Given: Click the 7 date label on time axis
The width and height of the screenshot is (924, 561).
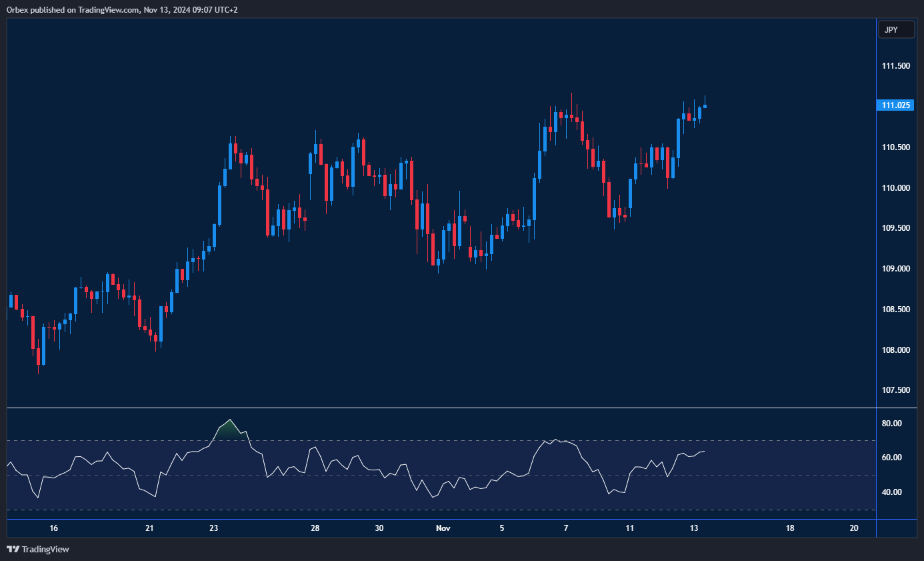Looking at the screenshot, I should click(565, 528).
